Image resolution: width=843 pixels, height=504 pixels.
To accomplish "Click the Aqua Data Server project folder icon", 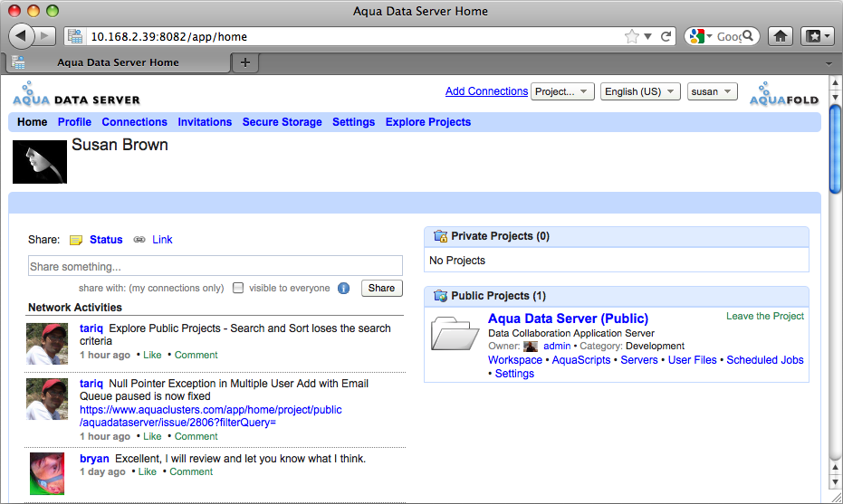I will [455, 333].
